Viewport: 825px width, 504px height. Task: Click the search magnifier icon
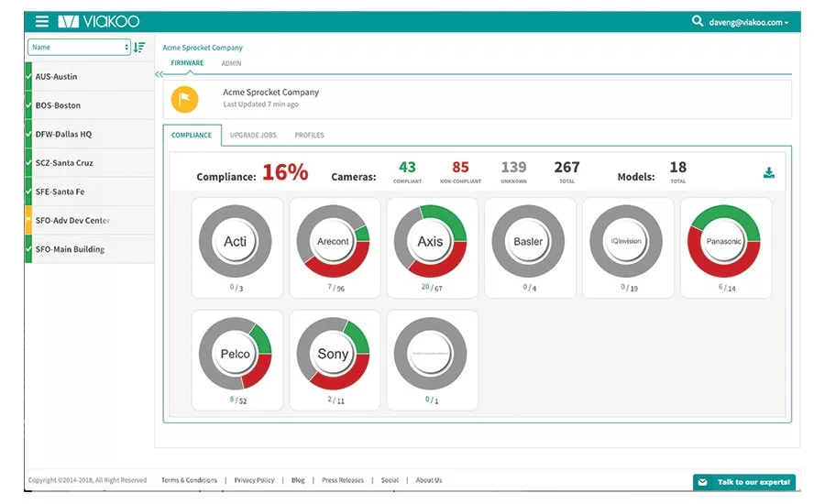point(698,21)
